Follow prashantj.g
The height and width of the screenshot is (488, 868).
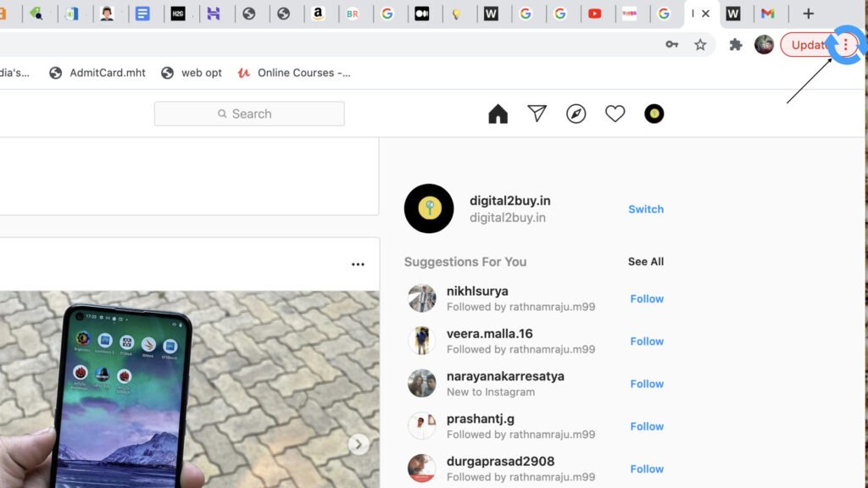[x=647, y=427]
